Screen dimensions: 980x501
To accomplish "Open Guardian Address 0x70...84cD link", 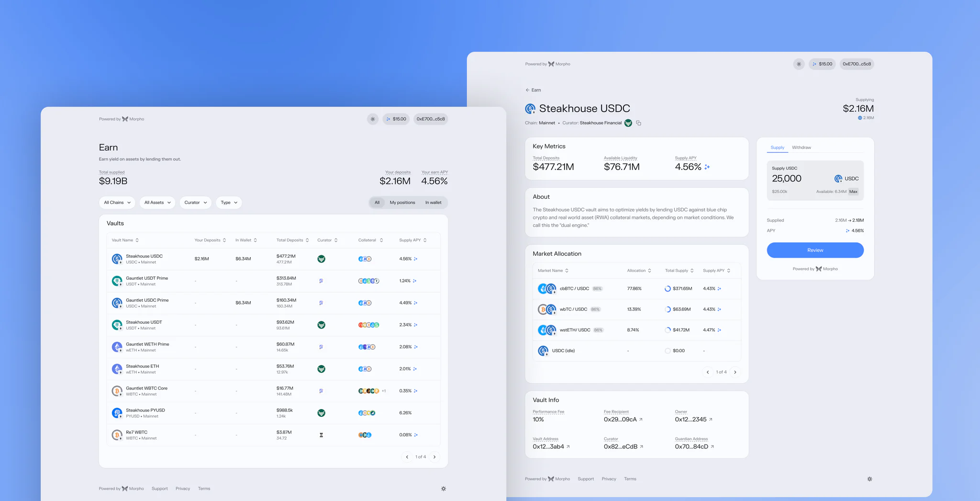I will (713, 447).
